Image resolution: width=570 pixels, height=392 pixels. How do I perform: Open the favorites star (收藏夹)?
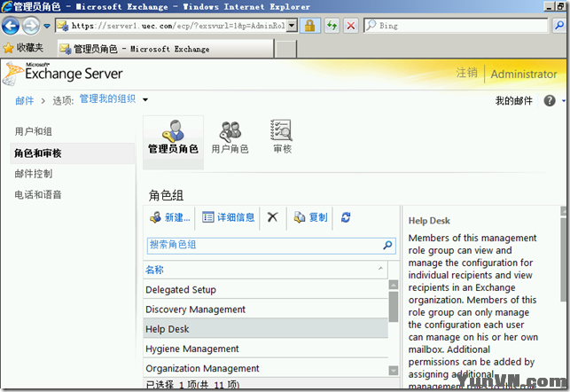[23, 48]
